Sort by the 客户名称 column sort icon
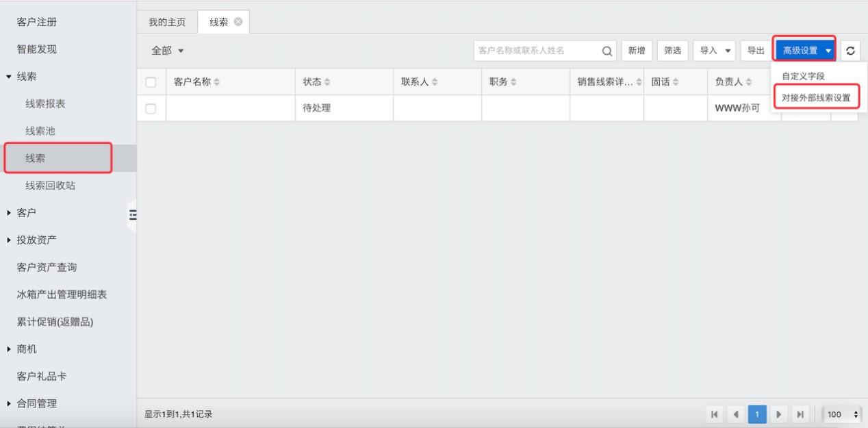 tap(217, 82)
